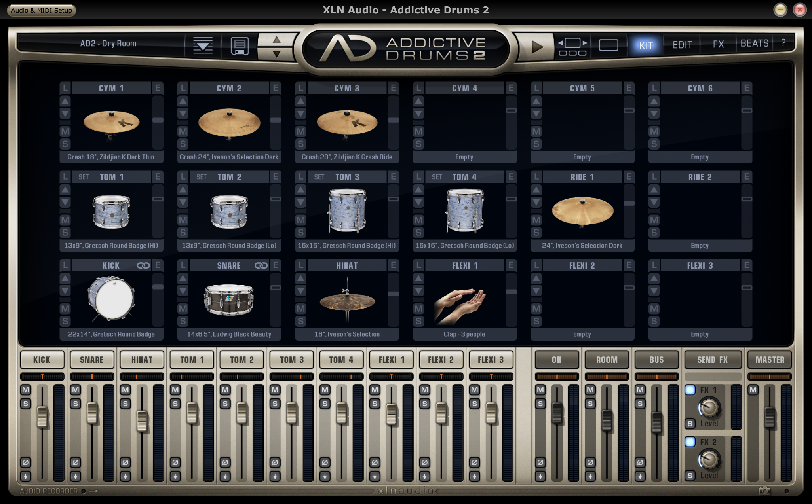Load a kitpiece into FLEXI 2 slot
Viewport: 812px width, 504px height.
pos(536,265)
